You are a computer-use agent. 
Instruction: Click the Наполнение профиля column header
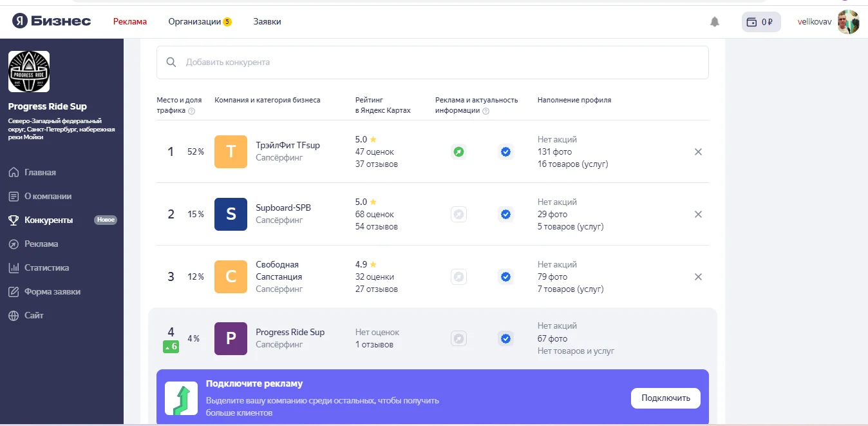pyautogui.click(x=574, y=100)
